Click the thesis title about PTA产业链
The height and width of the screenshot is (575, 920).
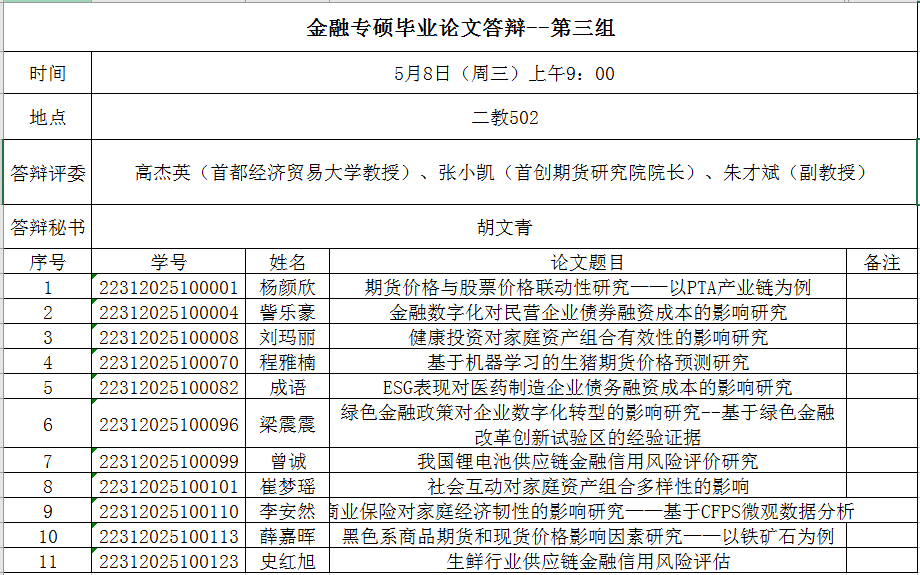coord(588,287)
